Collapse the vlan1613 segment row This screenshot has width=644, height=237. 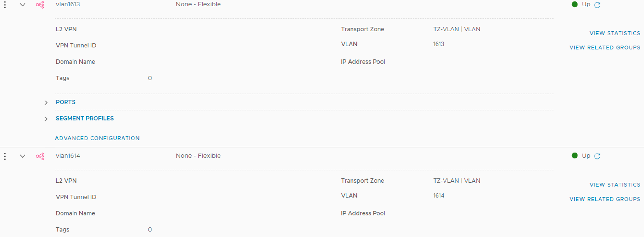(x=23, y=5)
